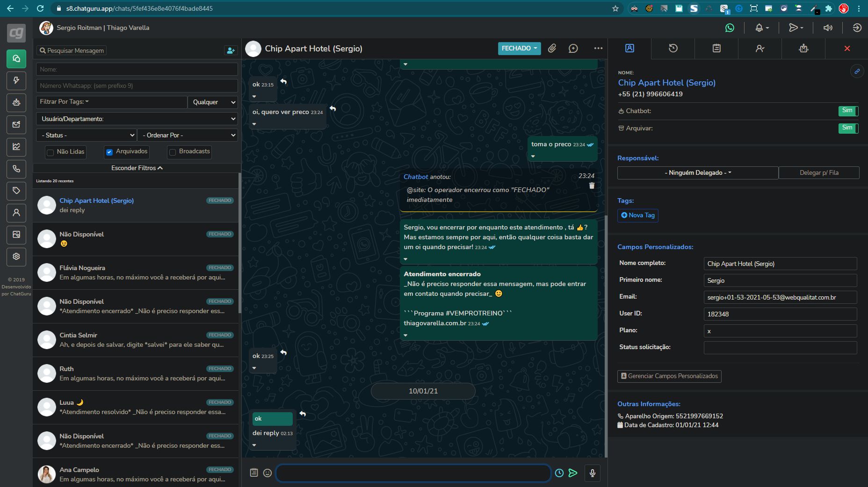Open the image gallery sidebar section
The width and height of the screenshot is (868, 487).
(16, 235)
